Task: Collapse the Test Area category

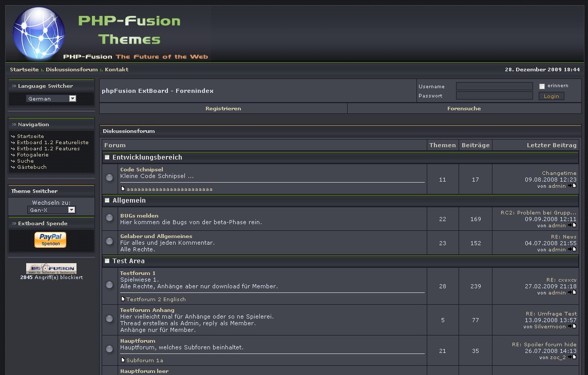Action: click(x=107, y=261)
